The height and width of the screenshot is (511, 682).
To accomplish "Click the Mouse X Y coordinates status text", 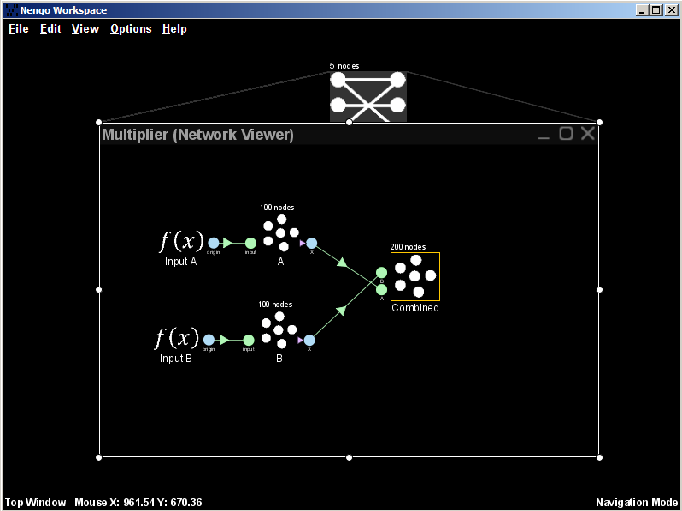I will (x=138, y=502).
